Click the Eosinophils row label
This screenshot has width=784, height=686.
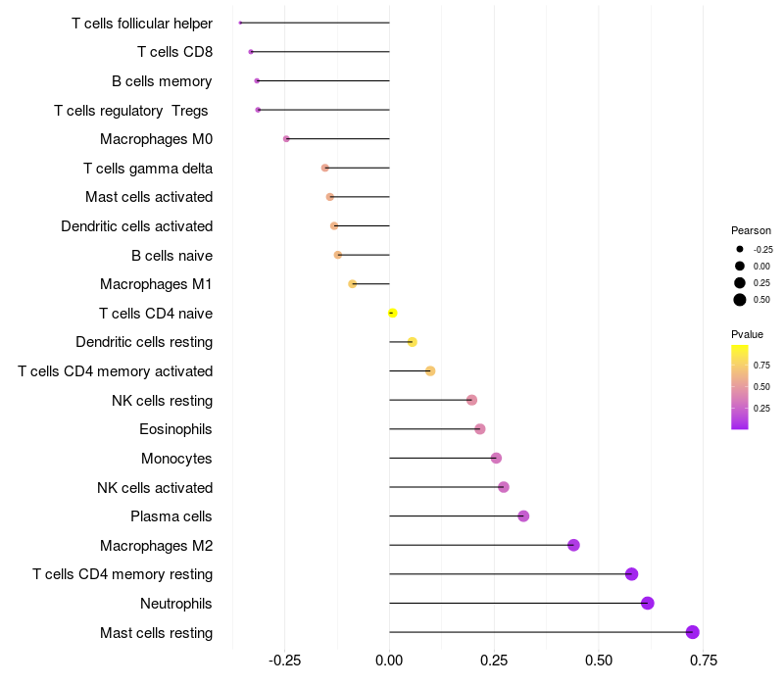175,429
